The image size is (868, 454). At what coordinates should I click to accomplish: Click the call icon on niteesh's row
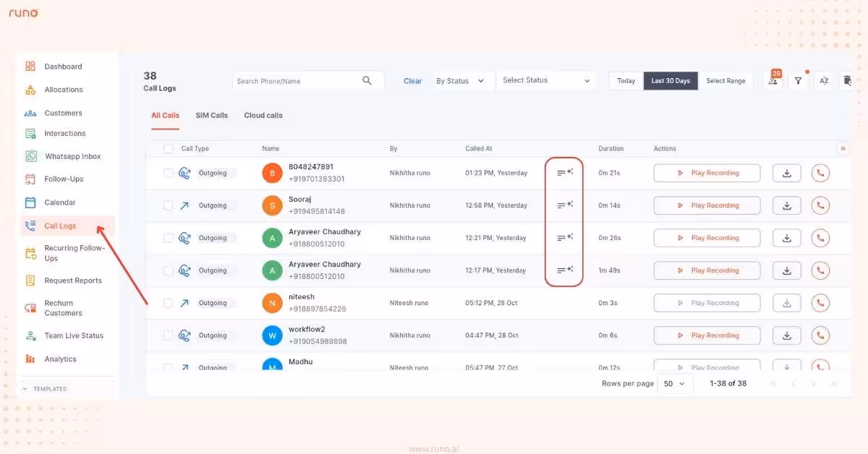pyautogui.click(x=820, y=303)
